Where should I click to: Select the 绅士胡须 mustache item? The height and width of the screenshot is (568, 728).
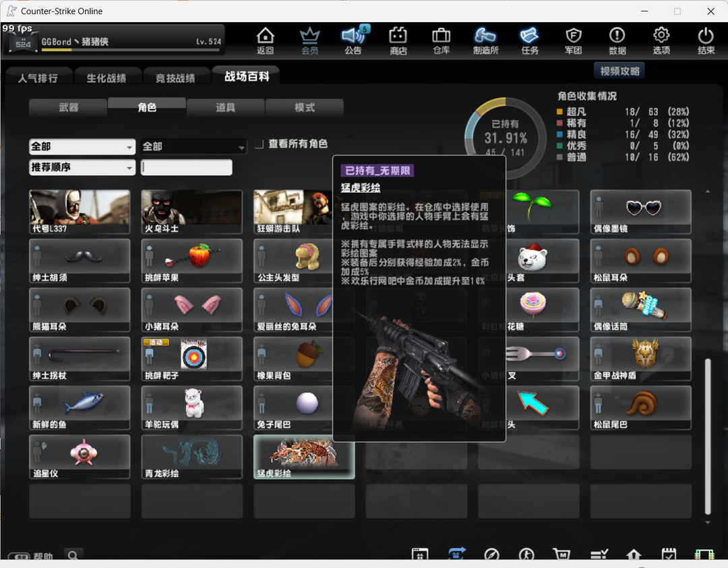click(80, 261)
